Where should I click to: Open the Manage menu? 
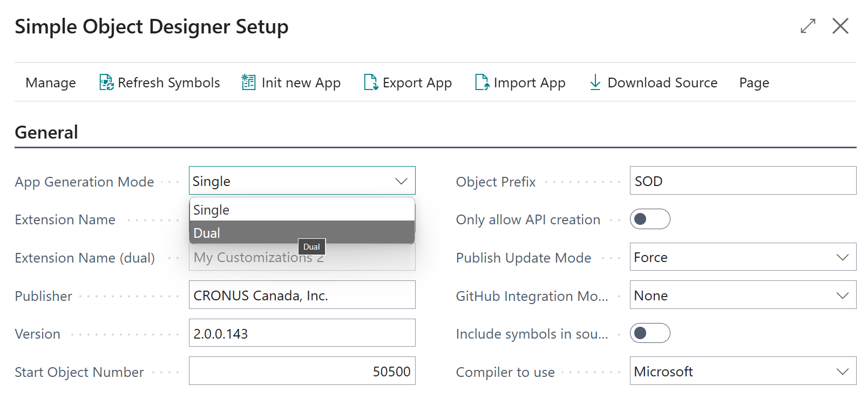click(51, 82)
